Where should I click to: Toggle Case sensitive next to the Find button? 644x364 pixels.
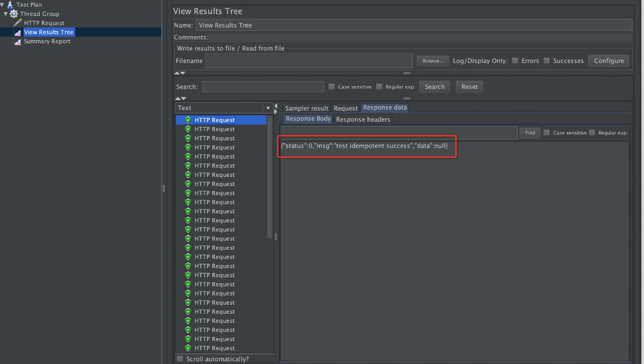[547, 133]
